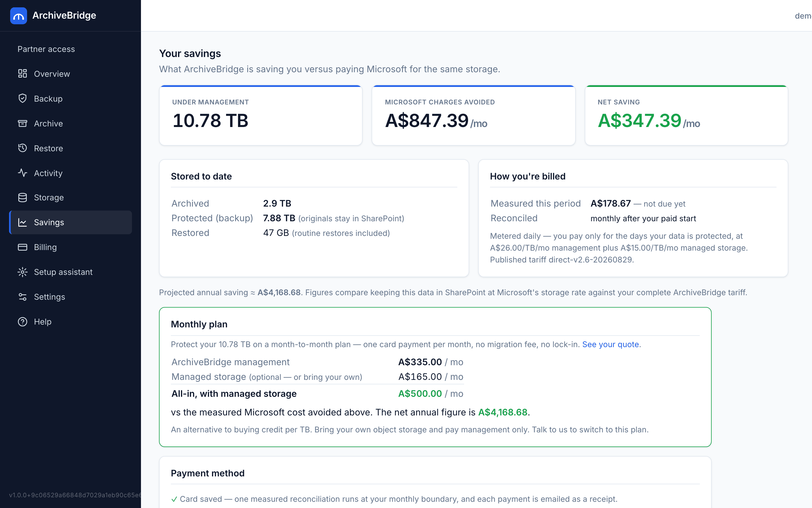
Task: Click the Overview grid icon
Action: click(x=23, y=74)
